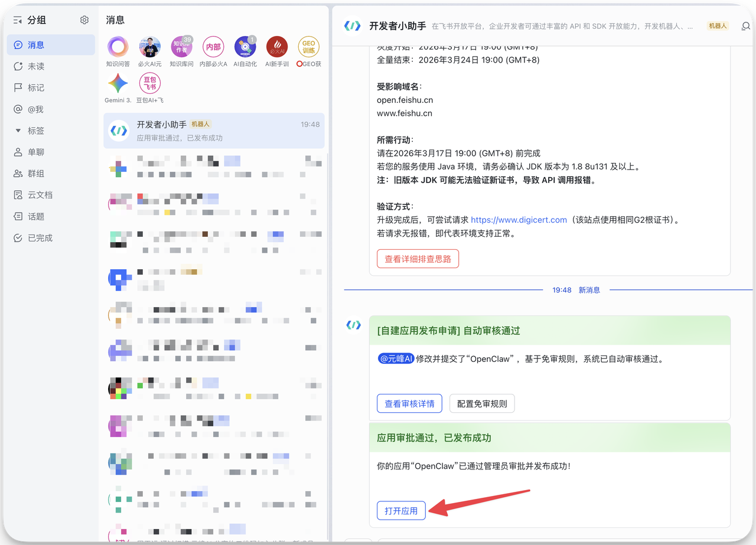Click the www.feishu.cn domain text

pyautogui.click(x=405, y=113)
